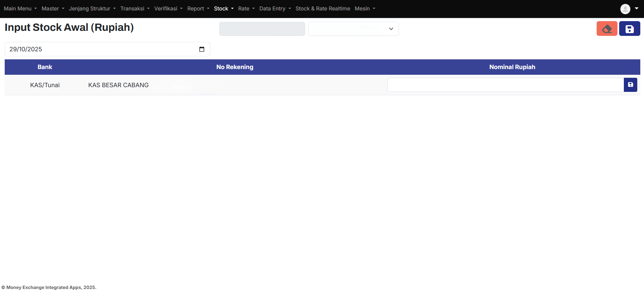644x290 pixels.
Task: Go to Stock & Rate Realtime
Action: click(322, 9)
